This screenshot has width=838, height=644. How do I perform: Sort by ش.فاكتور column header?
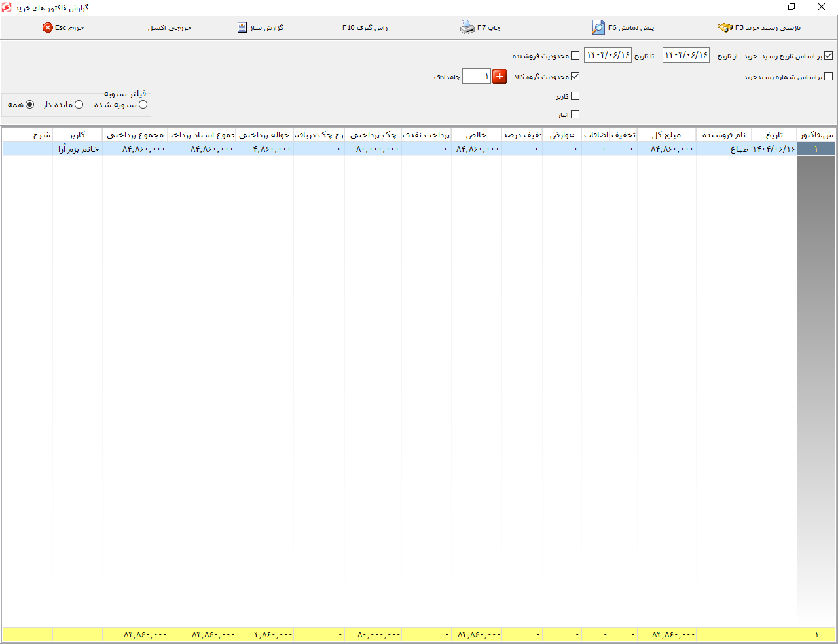tap(816, 135)
